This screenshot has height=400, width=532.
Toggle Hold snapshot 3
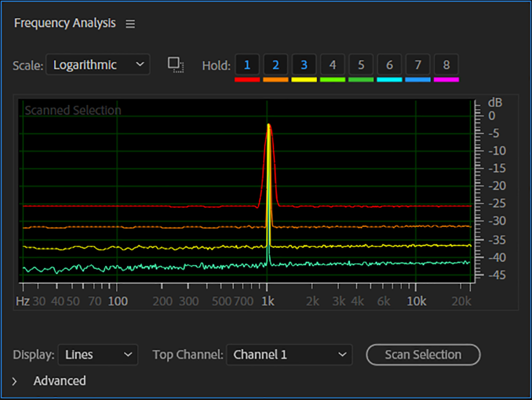pos(304,64)
